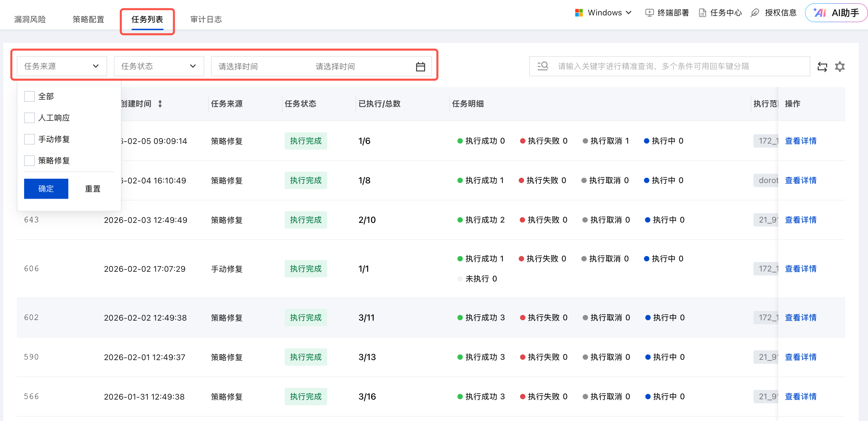Viewport: 868px width, 421px height.
Task: Open table settings gear icon
Action: click(840, 67)
